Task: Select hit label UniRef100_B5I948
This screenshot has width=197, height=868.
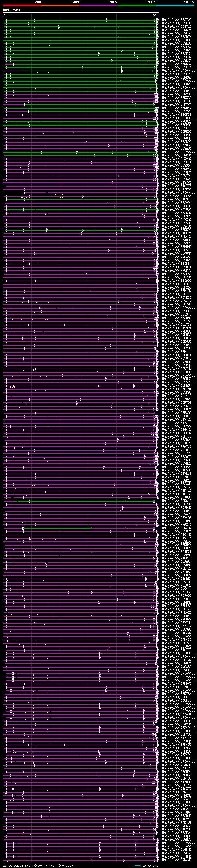Action: pos(177,314)
